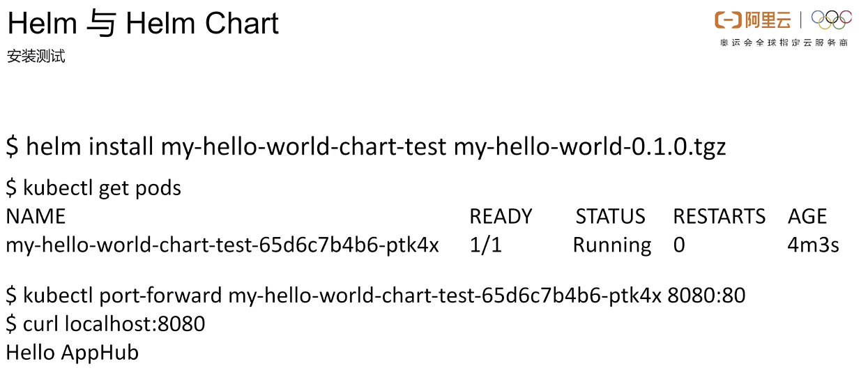The image size is (868, 382).
Task: Click the 4m3s age value
Action: tap(813, 245)
